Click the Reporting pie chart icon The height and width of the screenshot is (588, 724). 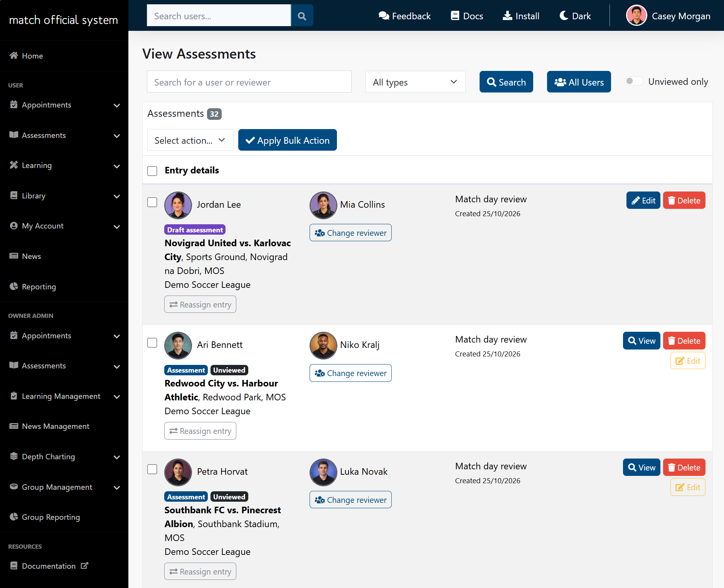click(14, 286)
